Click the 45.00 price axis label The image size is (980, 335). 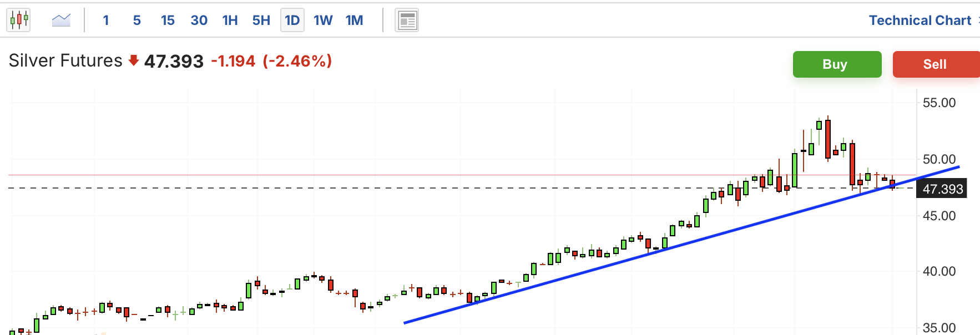click(939, 216)
